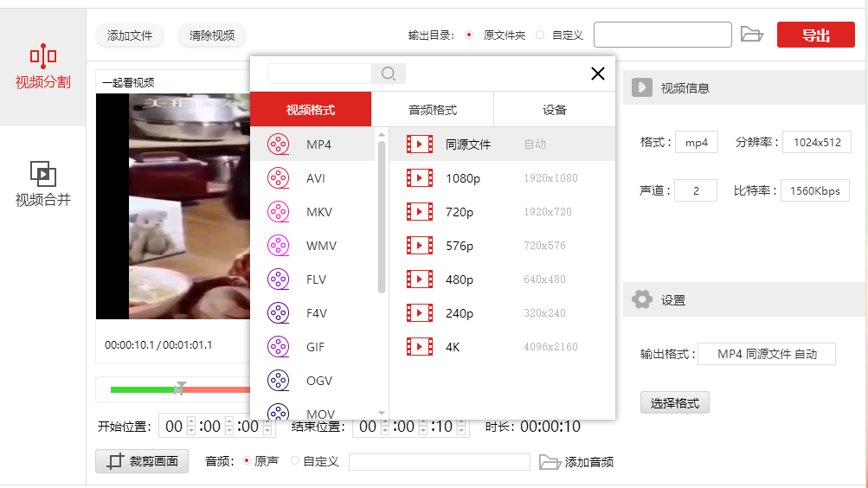Choose the 4K resolution preset icon
Viewport: 868px width, 488px height.
[420, 347]
